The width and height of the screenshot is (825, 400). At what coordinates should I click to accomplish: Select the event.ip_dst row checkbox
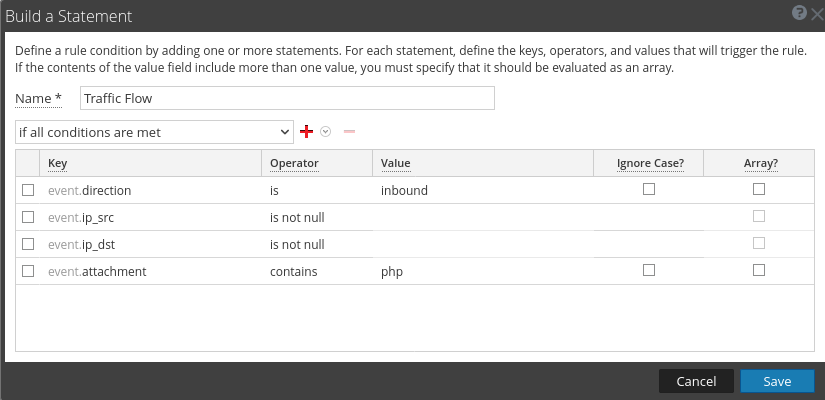point(28,243)
